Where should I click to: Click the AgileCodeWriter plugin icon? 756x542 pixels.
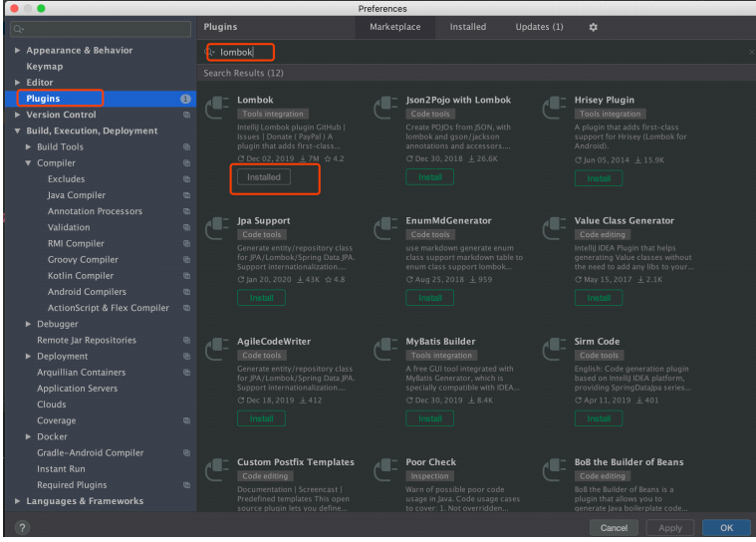pos(217,349)
